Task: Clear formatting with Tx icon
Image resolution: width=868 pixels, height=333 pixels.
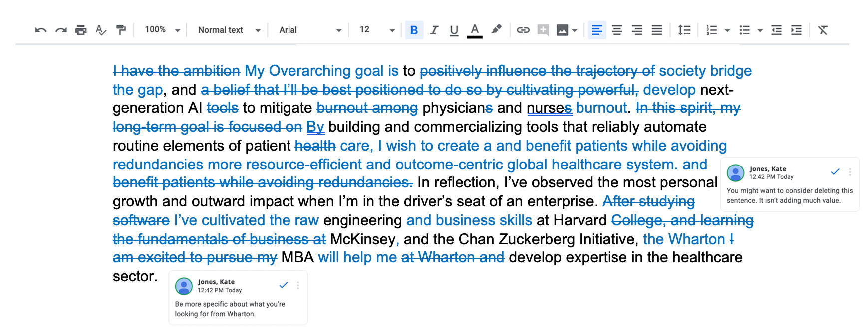Action: (x=823, y=30)
